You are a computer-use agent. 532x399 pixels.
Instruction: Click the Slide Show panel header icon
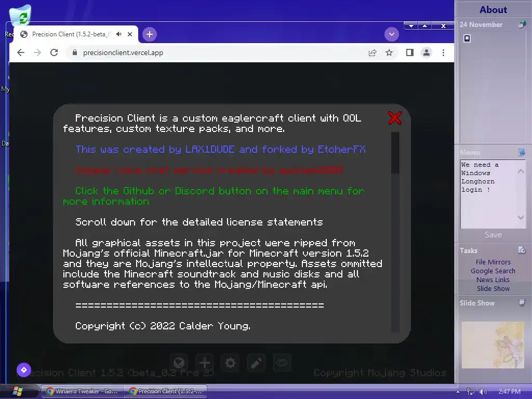click(x=522, y=303)
